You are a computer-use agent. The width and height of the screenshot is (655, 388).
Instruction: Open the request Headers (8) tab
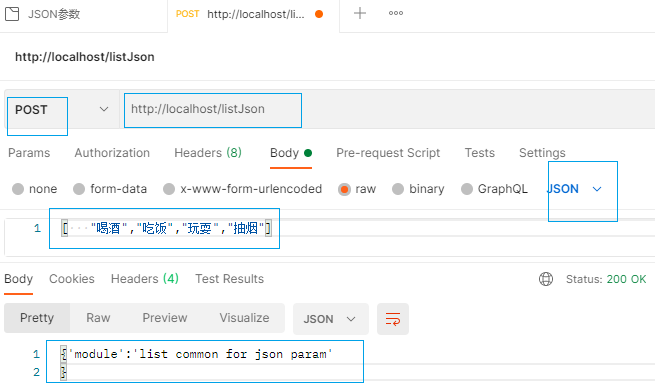click(208, 153)
